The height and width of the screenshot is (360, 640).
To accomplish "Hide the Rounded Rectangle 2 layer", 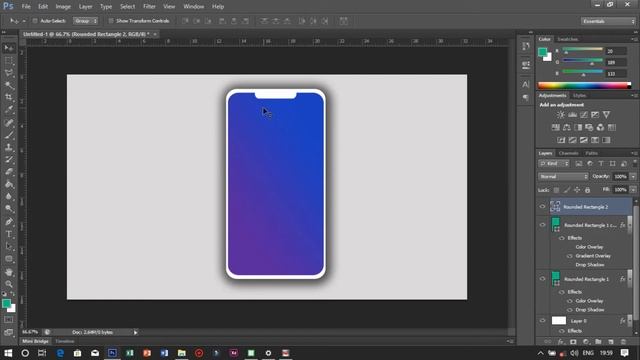I will 542,207.
